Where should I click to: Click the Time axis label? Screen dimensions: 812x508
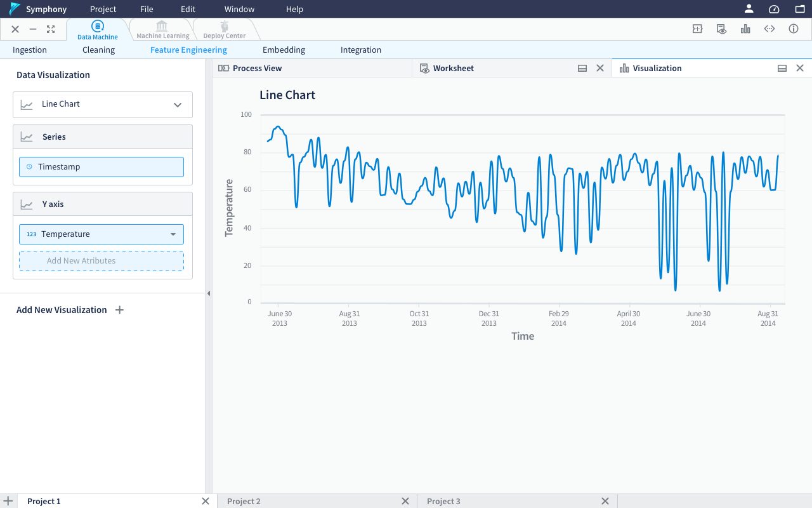(523, 336)
